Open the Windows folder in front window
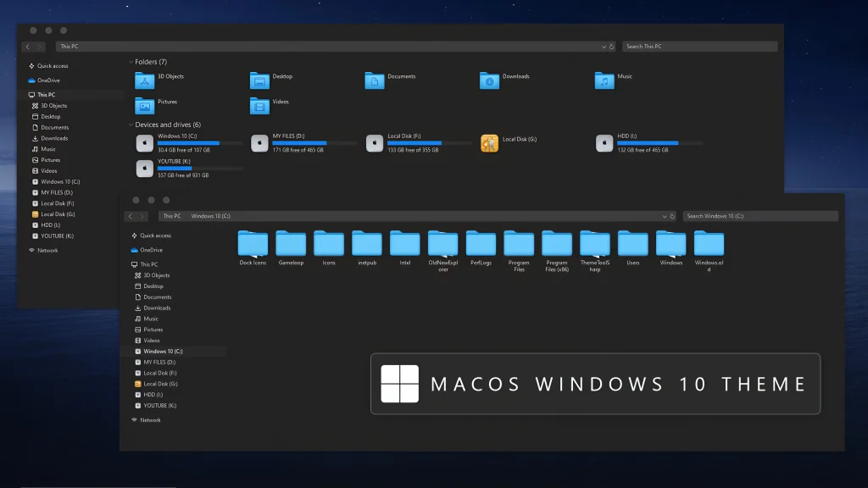 pyautogui.click(x=671, y=244)
